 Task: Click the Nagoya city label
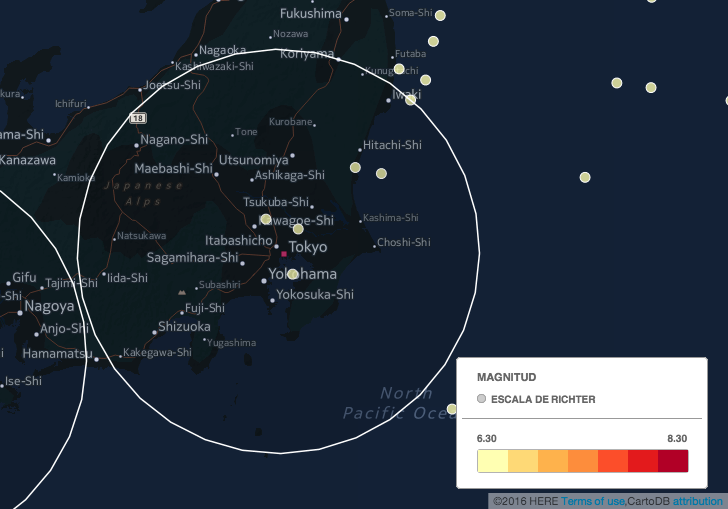click(x=49, y=306)
